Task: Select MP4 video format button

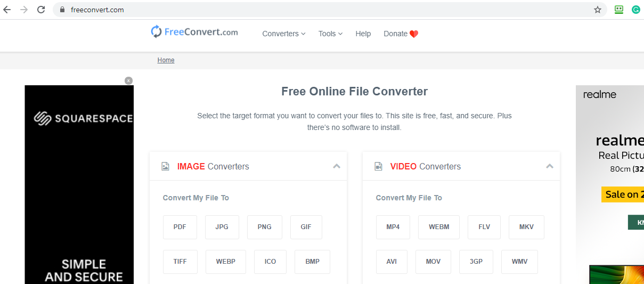Action: [393, 227]
